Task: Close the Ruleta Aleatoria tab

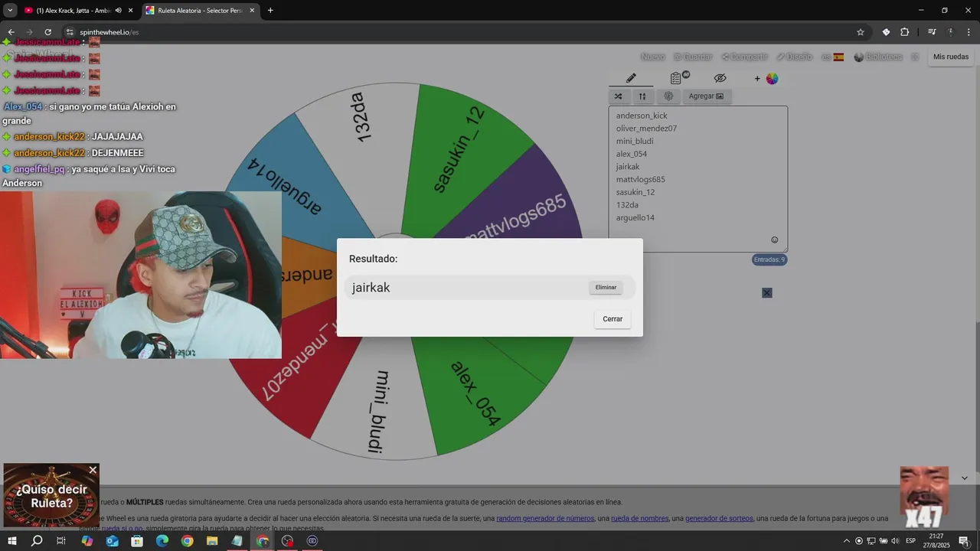Action: (252, 11)
